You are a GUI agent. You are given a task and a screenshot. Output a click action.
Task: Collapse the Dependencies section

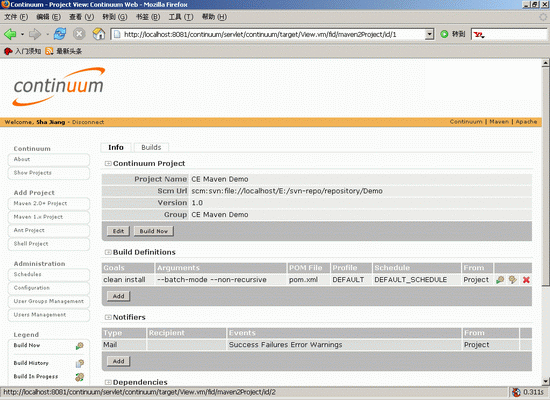pyautogui.click(x=108, y=382)
